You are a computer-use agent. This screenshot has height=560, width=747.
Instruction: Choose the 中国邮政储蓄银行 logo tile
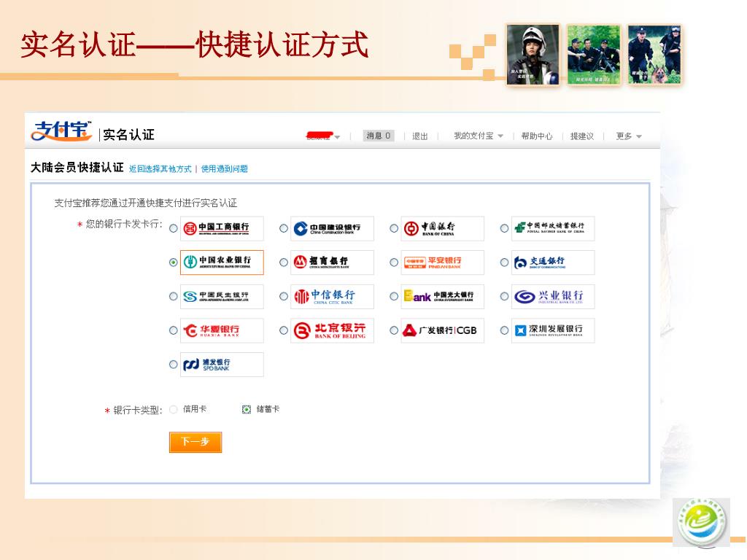(553, 228)
